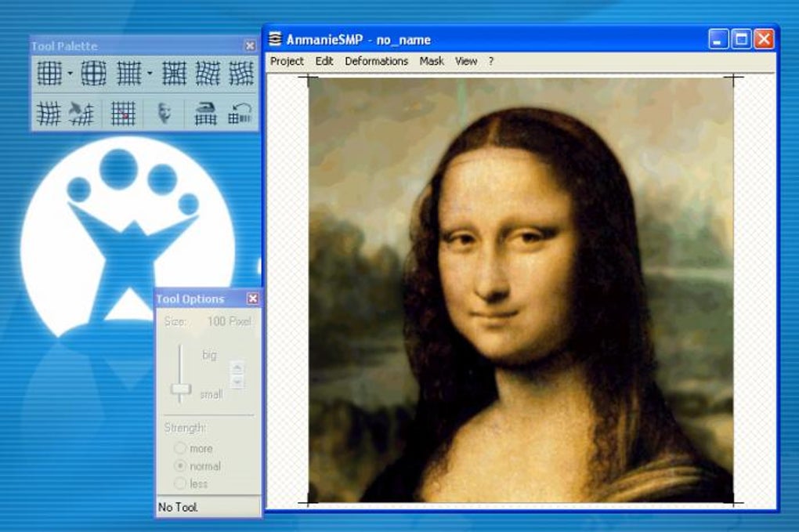
Task: Open dropdown arrow beside stretched grid tool
Action: [150, 74]
